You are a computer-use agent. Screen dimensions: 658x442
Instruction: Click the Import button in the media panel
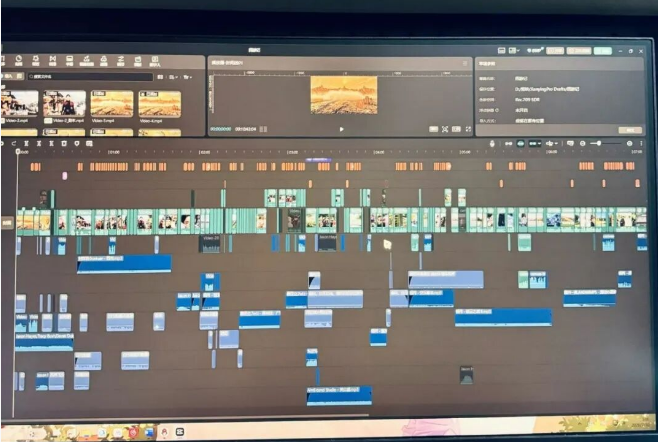click(x=12, y=76)
